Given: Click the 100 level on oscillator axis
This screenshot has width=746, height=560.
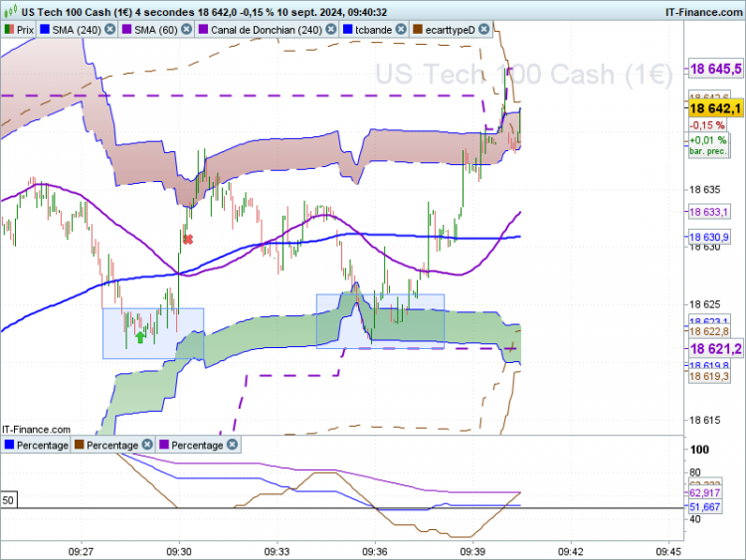Looking at the screenshot, I should 699,450.
